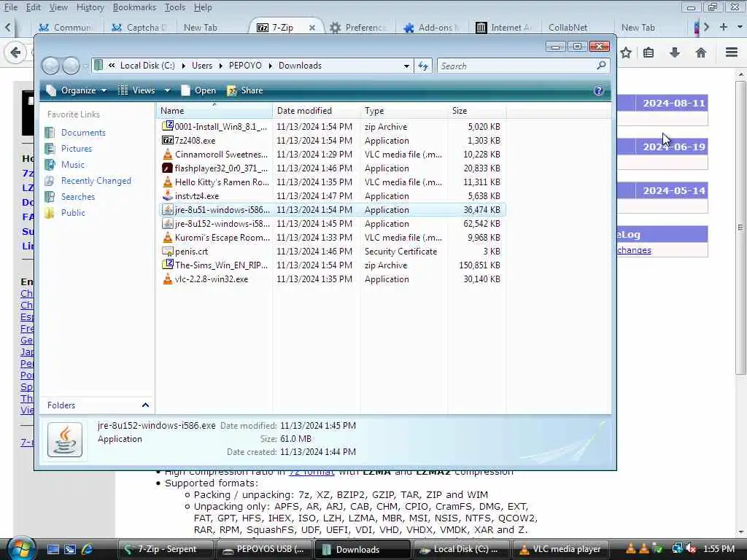Select 0001-Install_Win8_8.1 zip file
Image resolution: width=747 pixels, height=560 pixels.
click(x=332, y=127)
